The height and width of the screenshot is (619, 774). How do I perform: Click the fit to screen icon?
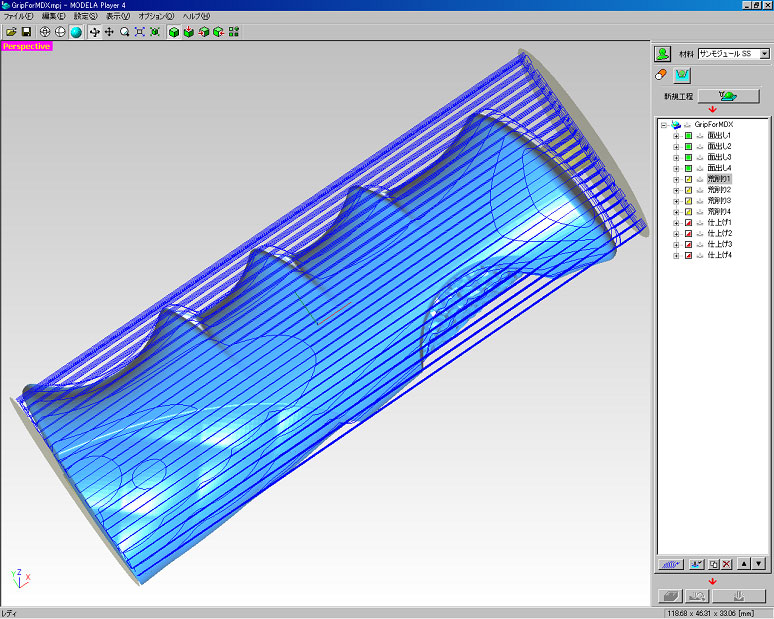point(140,32)
